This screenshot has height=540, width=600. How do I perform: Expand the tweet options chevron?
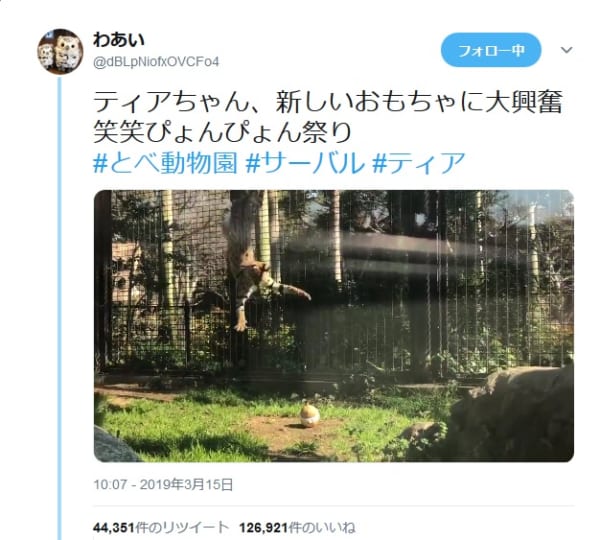click(566, 50)
